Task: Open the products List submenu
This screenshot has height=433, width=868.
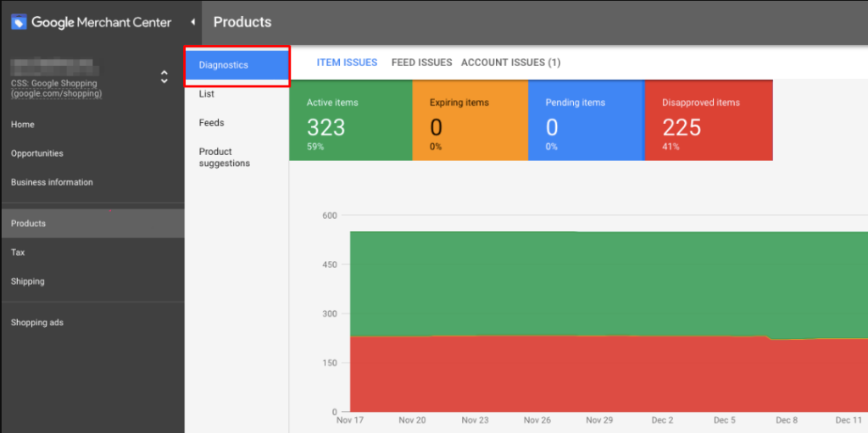Action: [x=207, y=94]
